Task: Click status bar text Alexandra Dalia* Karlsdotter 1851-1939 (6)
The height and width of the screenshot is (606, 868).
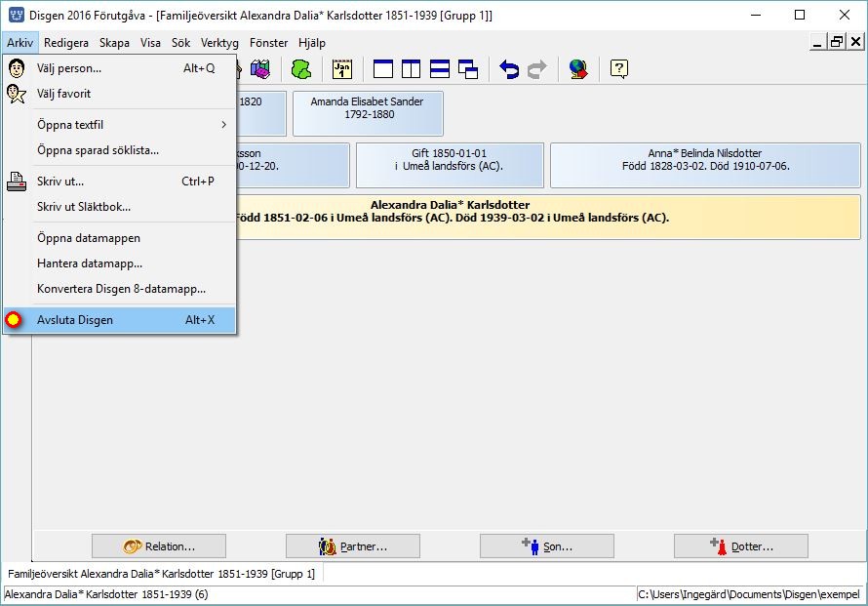Action: click(106, 594)
